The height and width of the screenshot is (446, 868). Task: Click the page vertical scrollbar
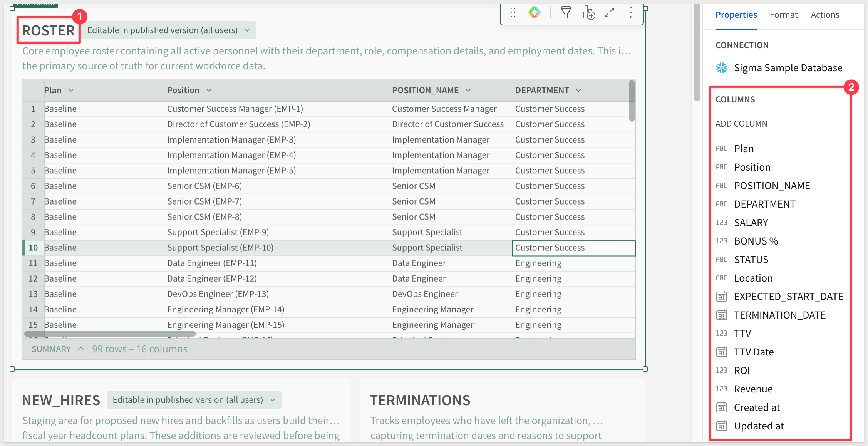[x=697, y=53]
